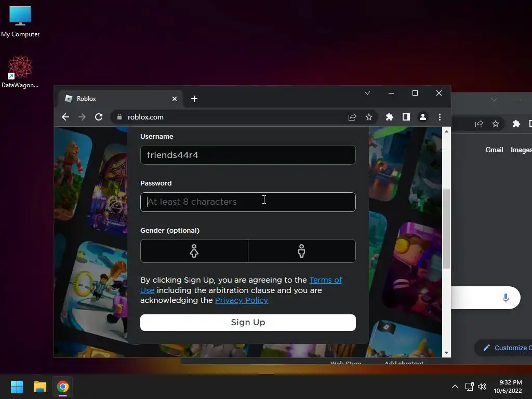Click share icon in background Chrome window
Screen dimensions: 532x399
coord(478,124)
